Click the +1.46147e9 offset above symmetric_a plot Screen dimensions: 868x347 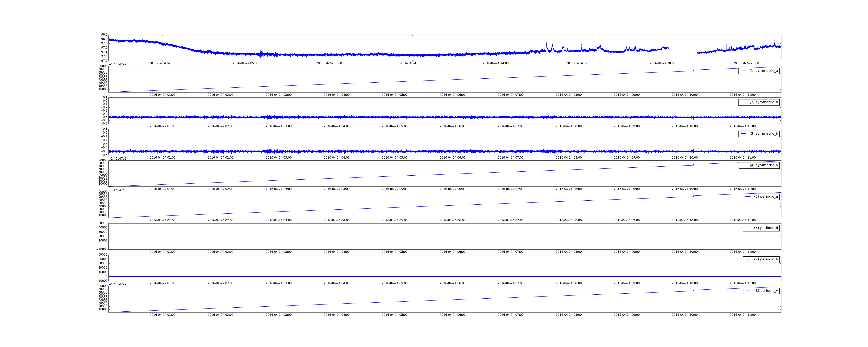(118, 64)
